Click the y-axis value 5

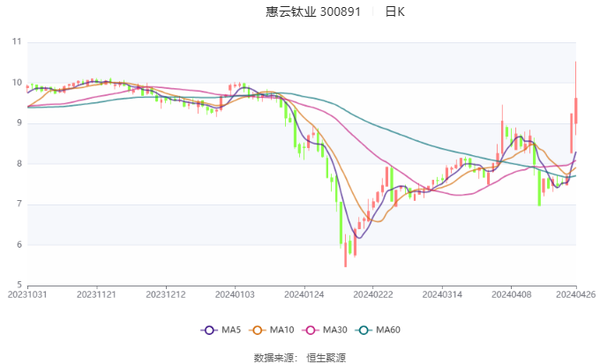19,285
